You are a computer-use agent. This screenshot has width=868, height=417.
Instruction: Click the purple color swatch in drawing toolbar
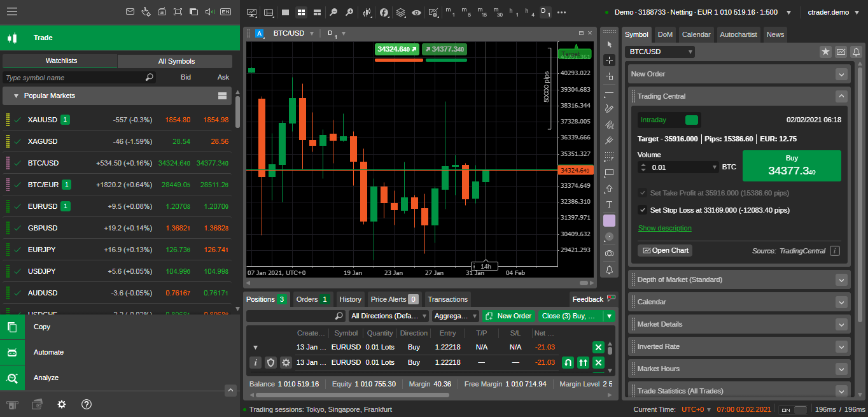tap(609, 220)
